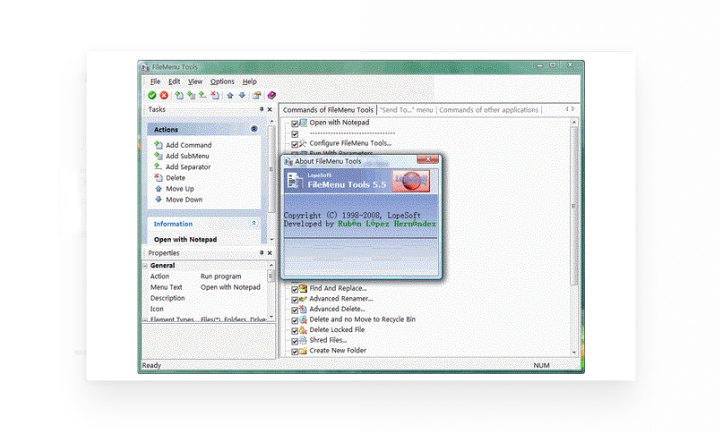
Task: Uncheck Configure FileMenu Tools checkbox
Action: point(295,144)
